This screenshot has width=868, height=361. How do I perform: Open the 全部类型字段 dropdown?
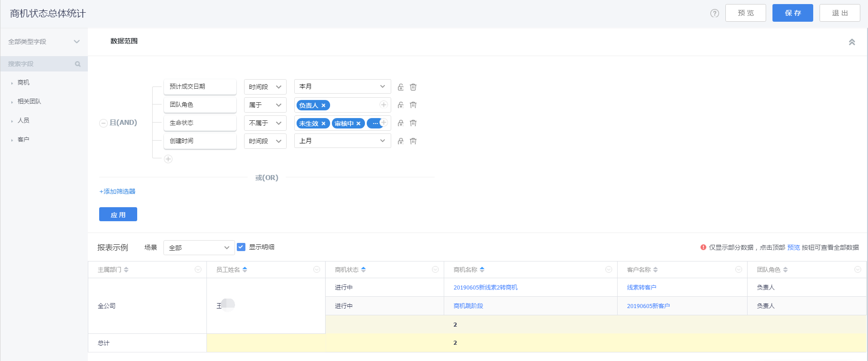(x=44, y=42)
